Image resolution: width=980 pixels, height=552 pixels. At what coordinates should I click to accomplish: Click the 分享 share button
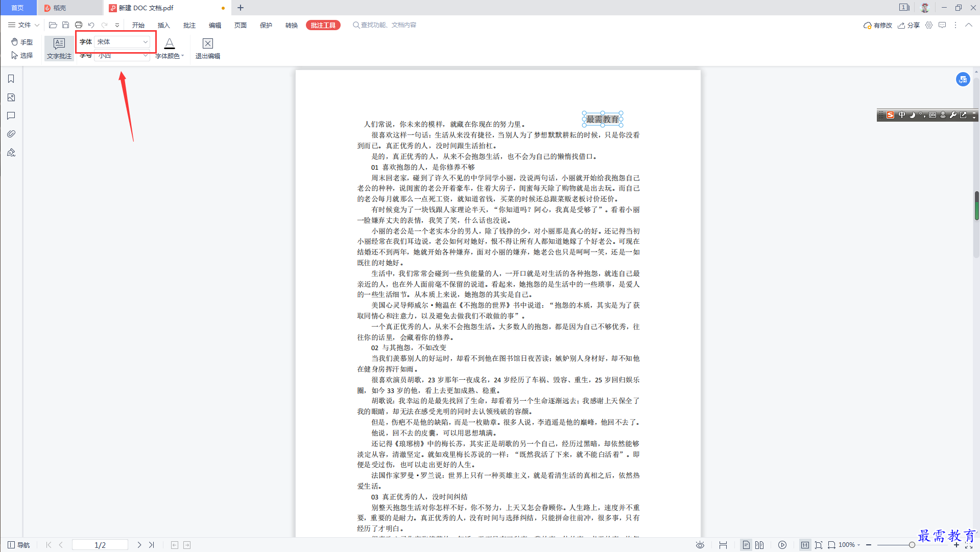[x=909, y=25]
